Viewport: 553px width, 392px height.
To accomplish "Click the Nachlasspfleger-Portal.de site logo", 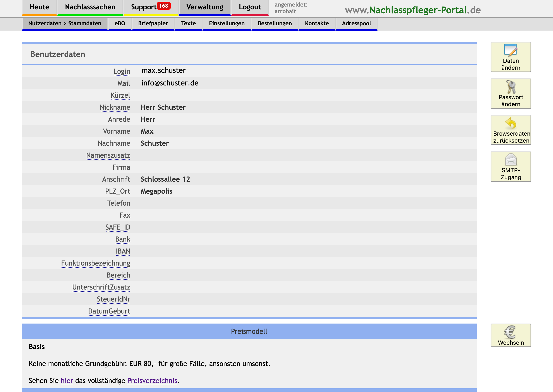I will (413, 10).
